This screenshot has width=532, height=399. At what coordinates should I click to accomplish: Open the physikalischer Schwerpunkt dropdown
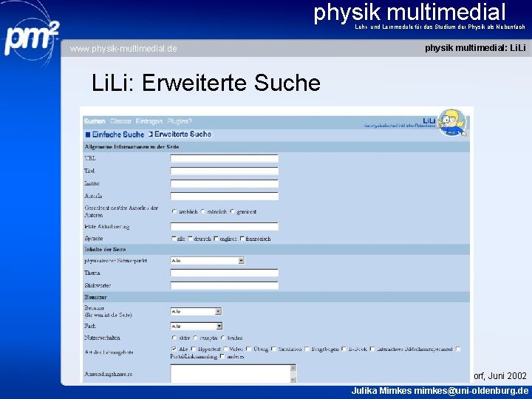208,261
